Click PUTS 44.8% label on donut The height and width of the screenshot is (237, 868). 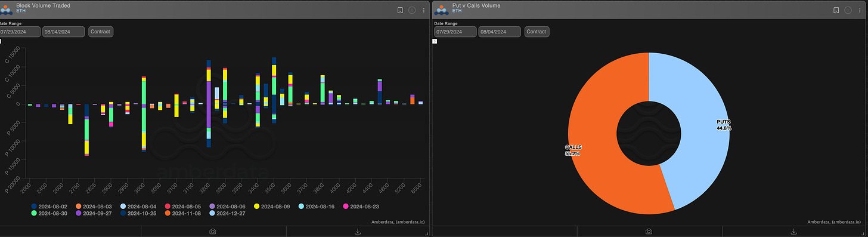click(x=724, y=125)
